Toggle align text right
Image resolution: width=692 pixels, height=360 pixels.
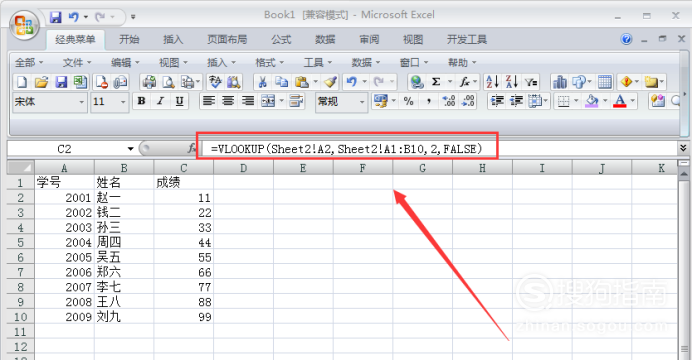tap(248, 101)
